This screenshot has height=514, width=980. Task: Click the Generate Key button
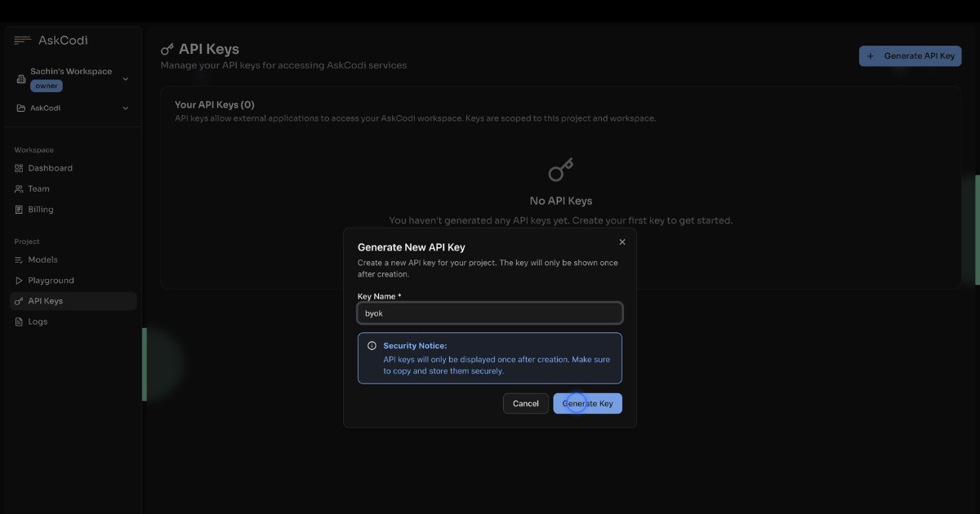587,403
